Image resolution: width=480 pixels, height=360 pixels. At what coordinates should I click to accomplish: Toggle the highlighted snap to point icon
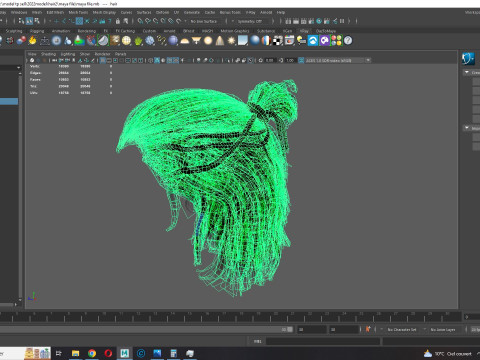click(x=79, y=21)
